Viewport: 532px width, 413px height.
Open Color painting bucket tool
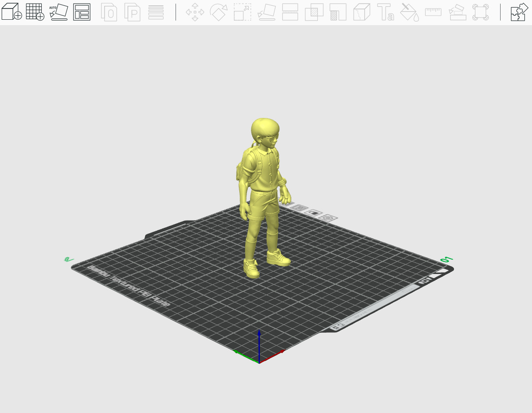click(x=409, y=12)
